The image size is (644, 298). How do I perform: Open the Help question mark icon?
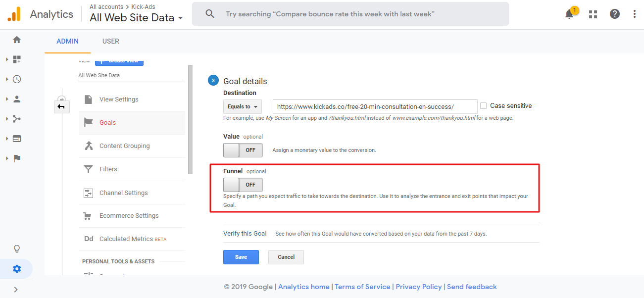click(x=615, y=14)
